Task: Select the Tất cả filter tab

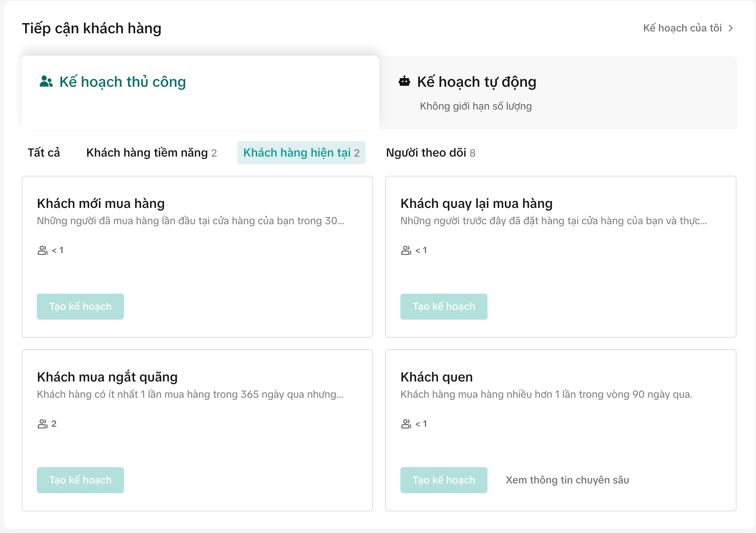Action: [x=44, y=153]
